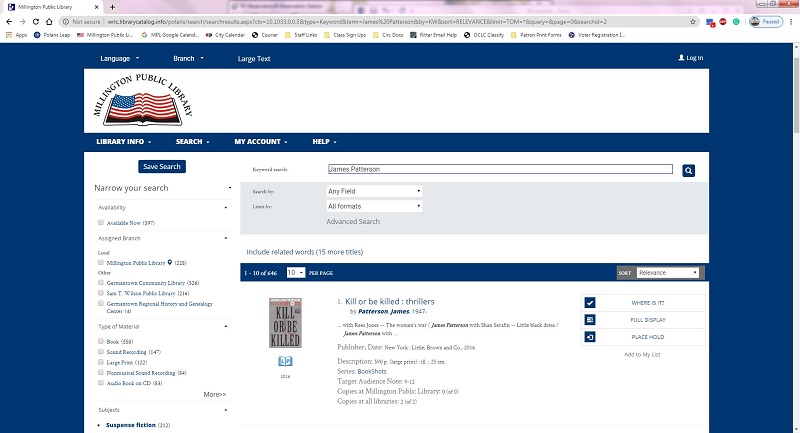Screen dimensions: 800x433
Task: Click the map pin beside Millington Public Library
Action: click(170, 262)
